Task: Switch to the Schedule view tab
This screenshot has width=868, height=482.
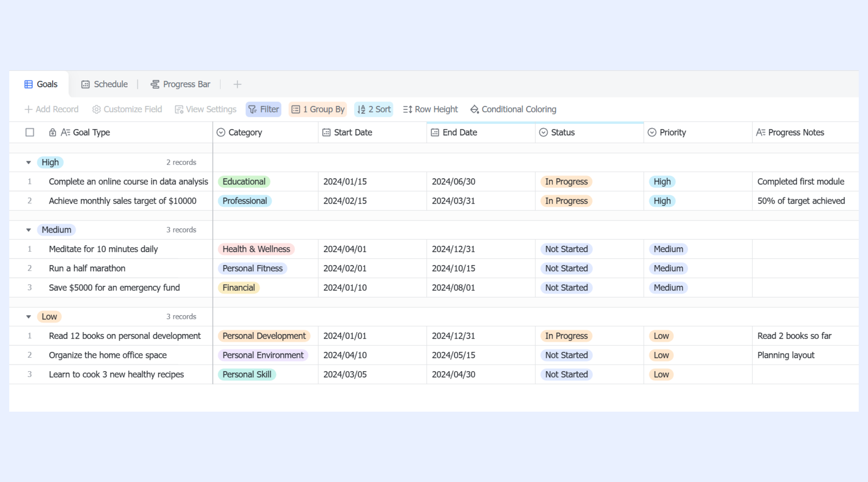Action: pyautogui.click(x=104, y=84)
